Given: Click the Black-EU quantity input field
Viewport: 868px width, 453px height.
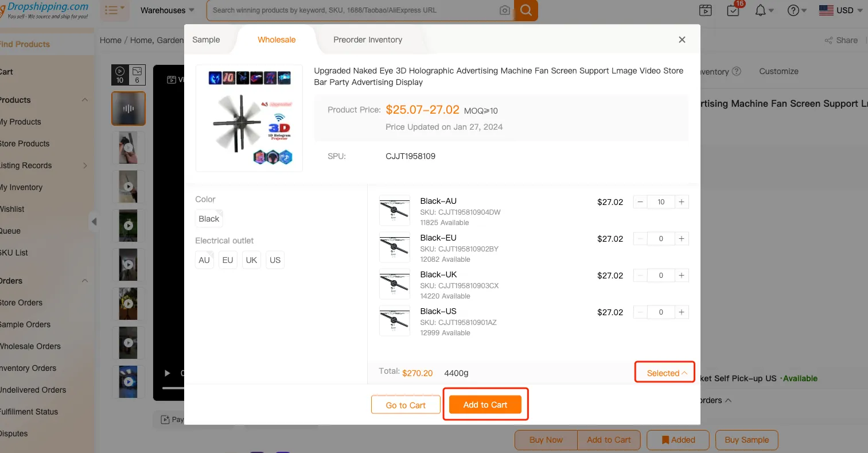Looking at the screenshot, I should [661, 239].
